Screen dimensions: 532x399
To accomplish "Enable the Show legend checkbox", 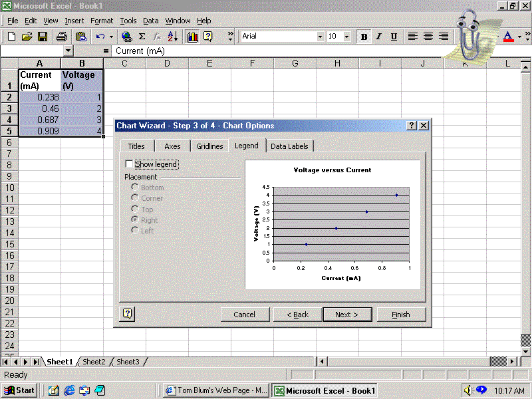I will (x=129, y=164).
